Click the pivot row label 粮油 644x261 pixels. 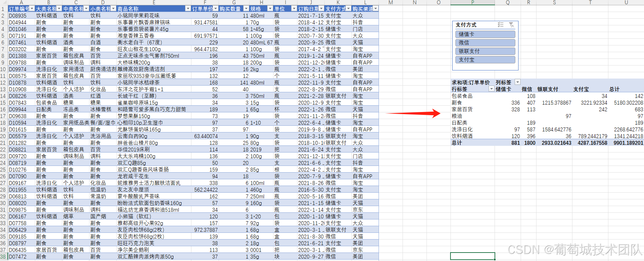click(472, 116)
